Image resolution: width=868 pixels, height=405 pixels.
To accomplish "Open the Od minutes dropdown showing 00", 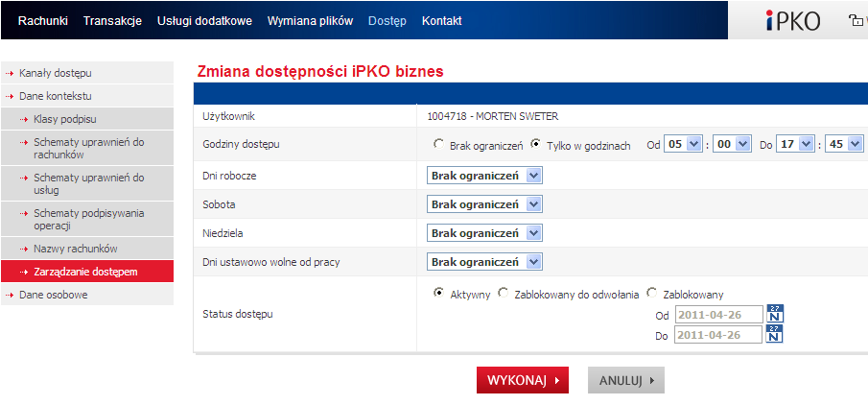I will 732,144.
